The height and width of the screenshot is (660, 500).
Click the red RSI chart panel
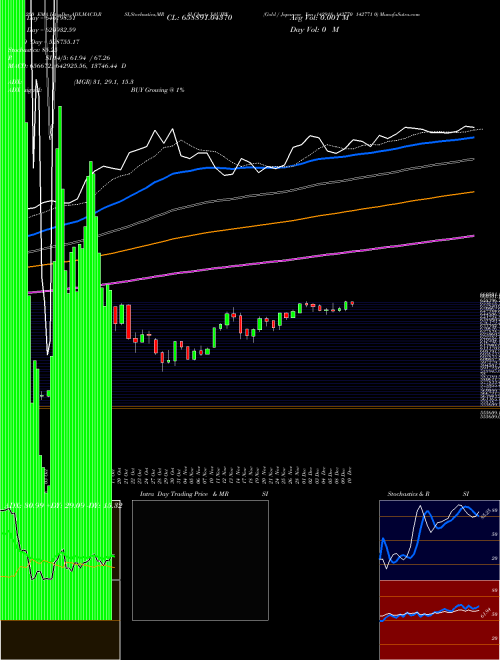tap(439, 620)
